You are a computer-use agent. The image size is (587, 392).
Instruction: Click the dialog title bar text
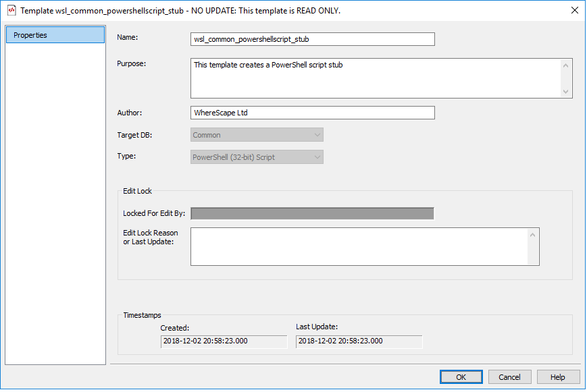point(180,11)
